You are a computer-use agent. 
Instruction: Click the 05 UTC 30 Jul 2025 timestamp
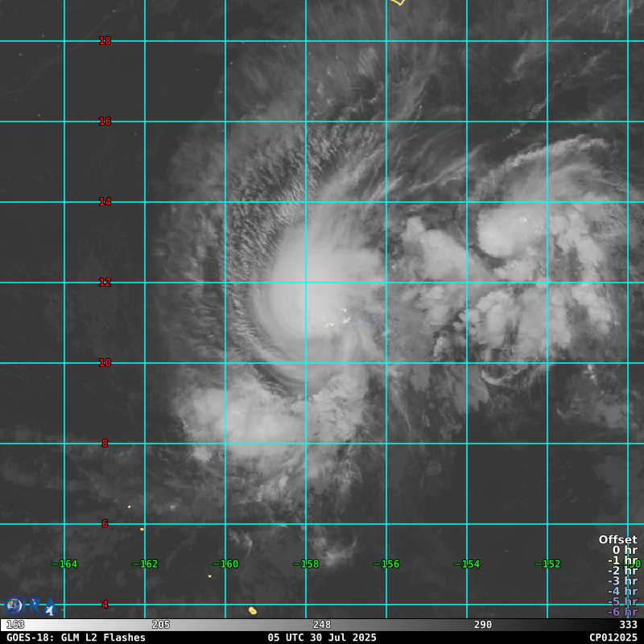[x=322, y=638]
